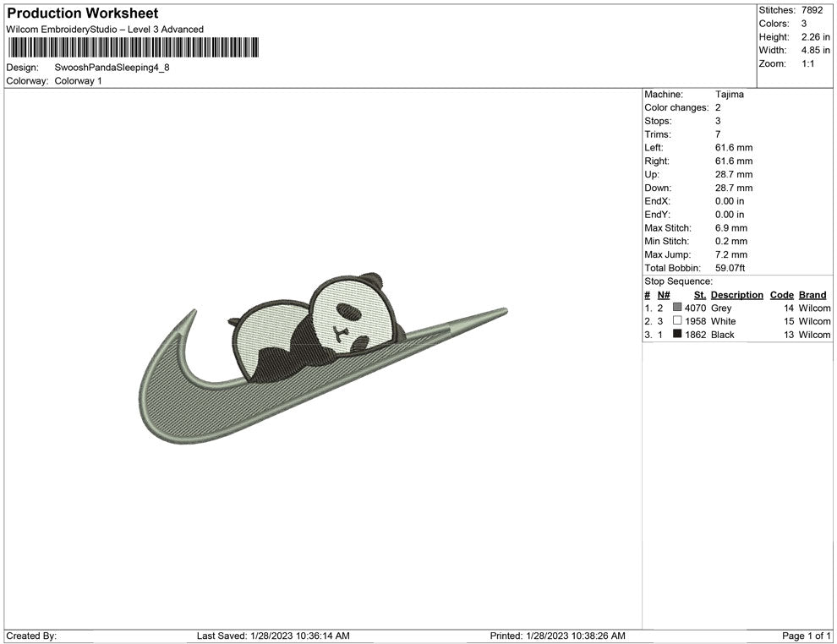
Task: Click 'Page 1 of 1' in footer
Action: (x=806, y=636)
